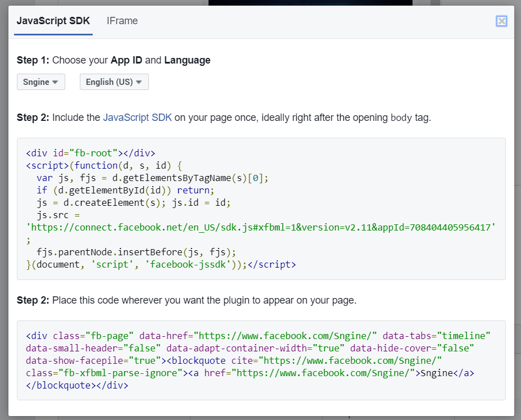Click the js = d.createElement(s) line
This screenshot has height=420, width=521.
coord(133,202)
